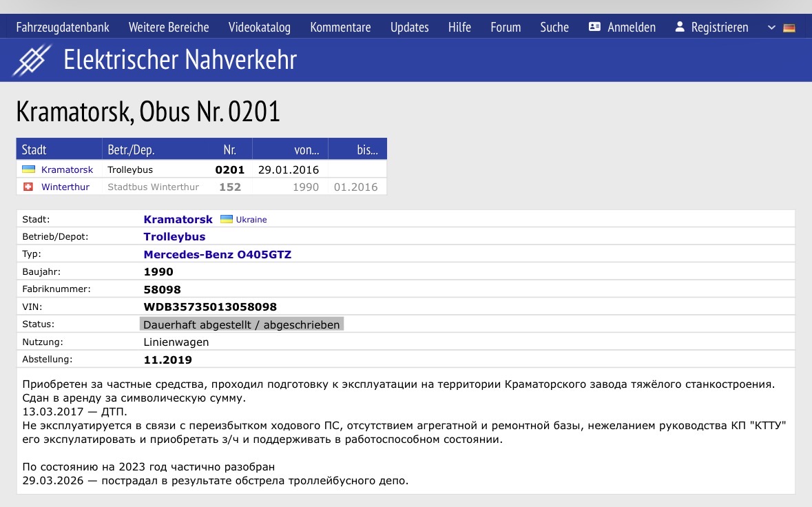The image size is (812, 507).
Task: Click date 29.01.2016 in table
Action: [289, 170]
